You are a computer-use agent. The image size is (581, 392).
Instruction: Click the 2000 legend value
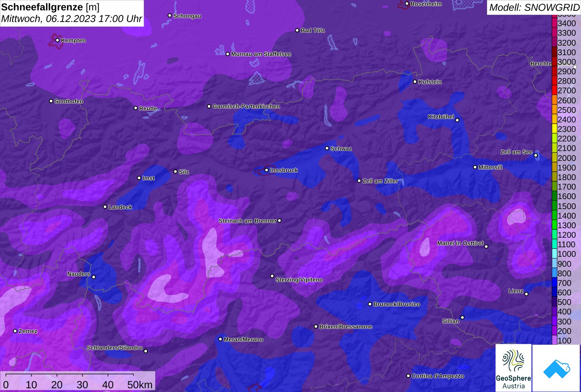point(567,158)
